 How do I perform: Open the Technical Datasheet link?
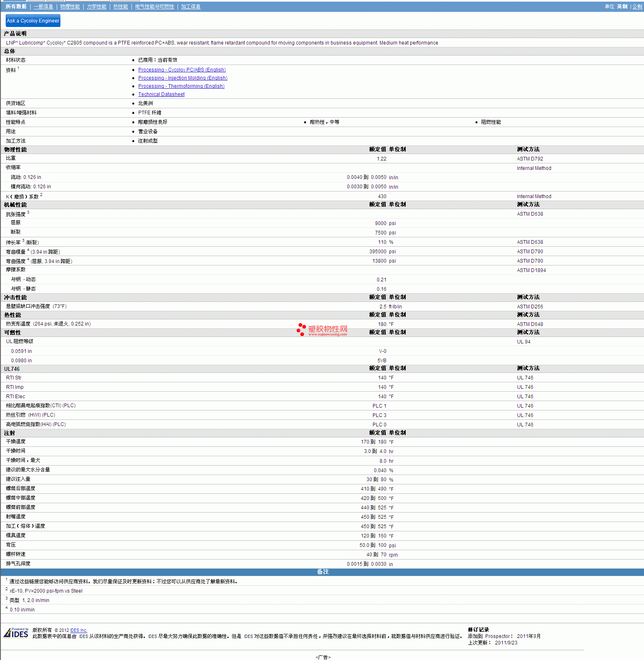[x=161, y=94]
